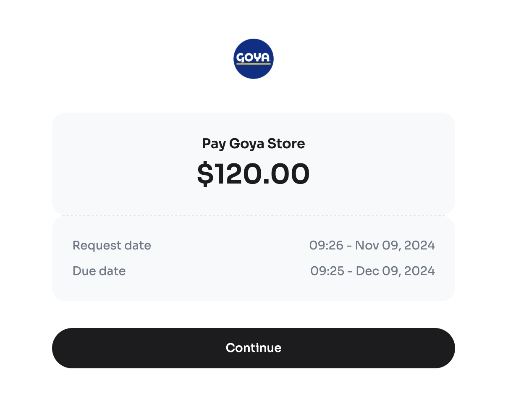
Task: Click the Goya logo icon
Action: tap(254, 59)
